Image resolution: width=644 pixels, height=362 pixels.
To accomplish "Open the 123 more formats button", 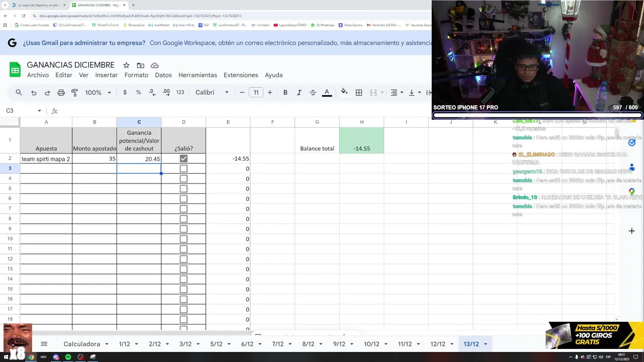I will 180,93.
